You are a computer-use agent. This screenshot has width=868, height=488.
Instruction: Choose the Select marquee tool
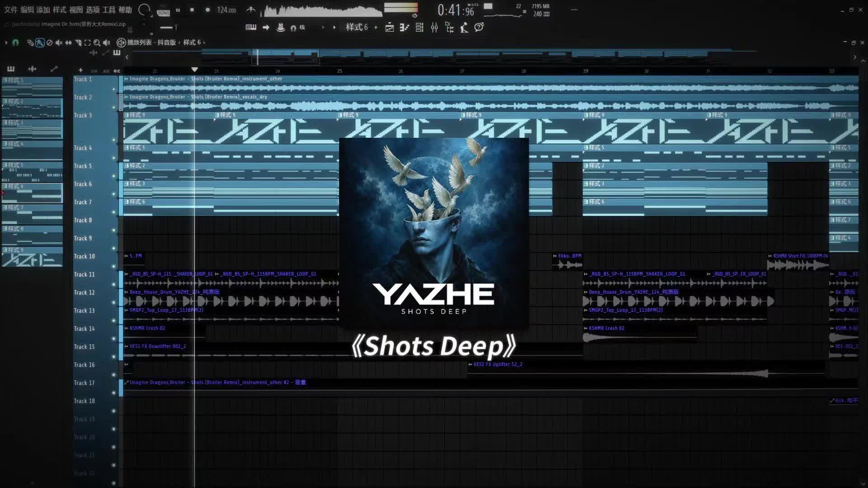pos(87,43)
